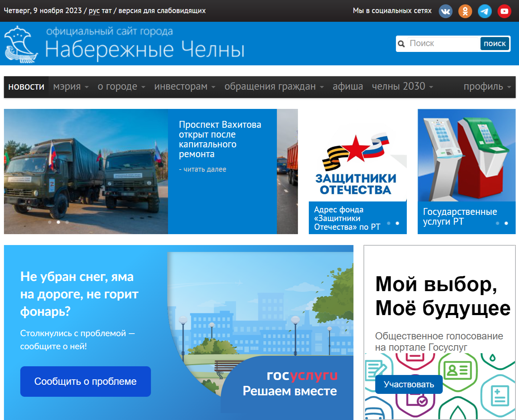Click the ID card hexagon icon

pyautogui.click(x=458, y=370)
